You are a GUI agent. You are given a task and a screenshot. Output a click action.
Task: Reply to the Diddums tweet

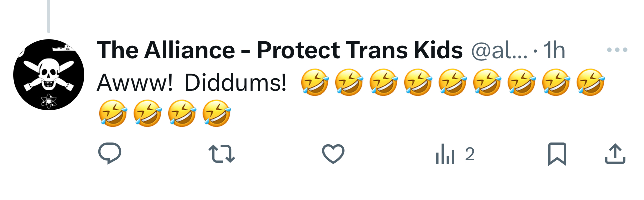(110, 154)
